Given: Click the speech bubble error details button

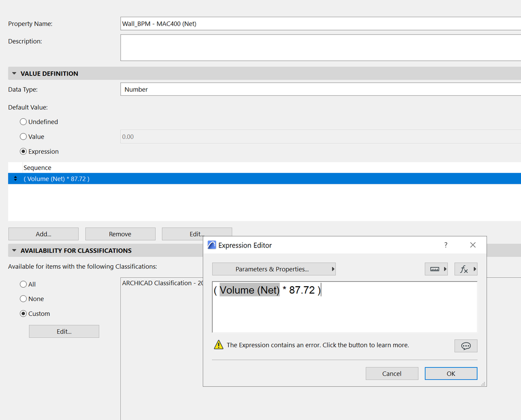Looking at the screenshot, I should click(466, 345).
